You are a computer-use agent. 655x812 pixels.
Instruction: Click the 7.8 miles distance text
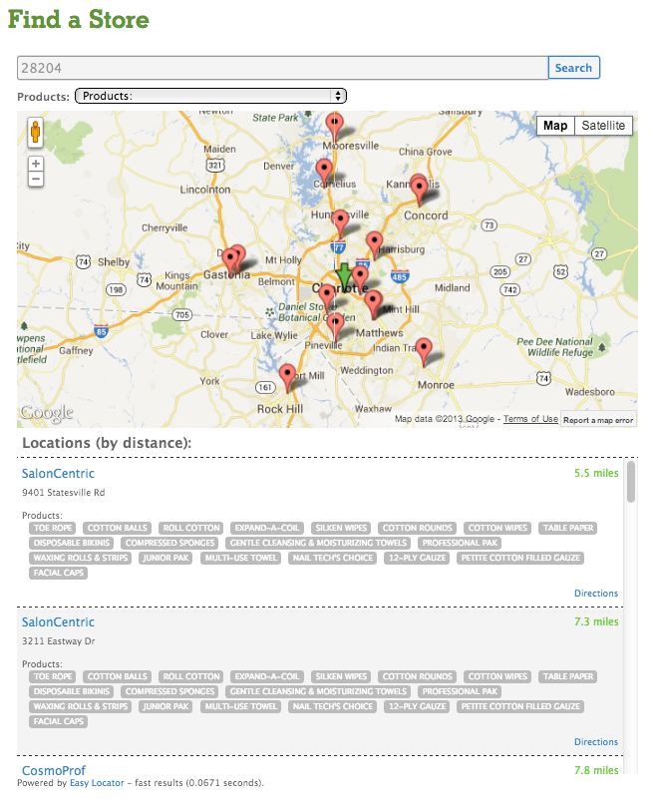coord(596,770)
